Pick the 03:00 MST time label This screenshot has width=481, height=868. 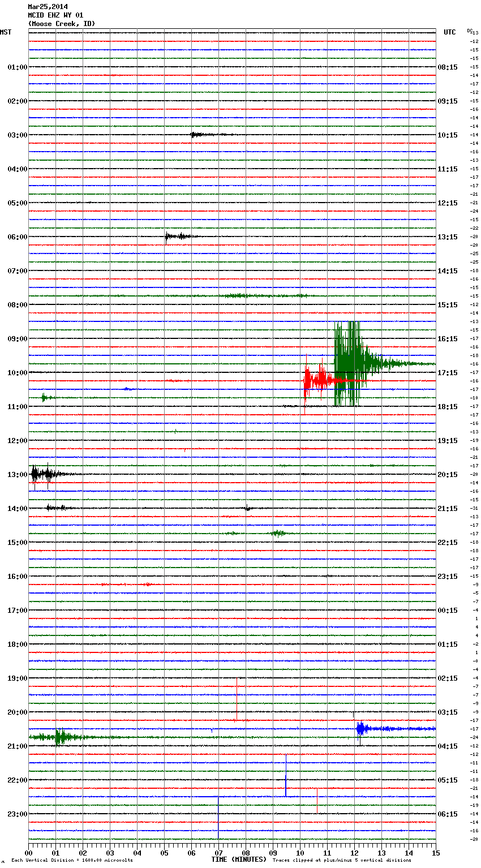(17, 135)
